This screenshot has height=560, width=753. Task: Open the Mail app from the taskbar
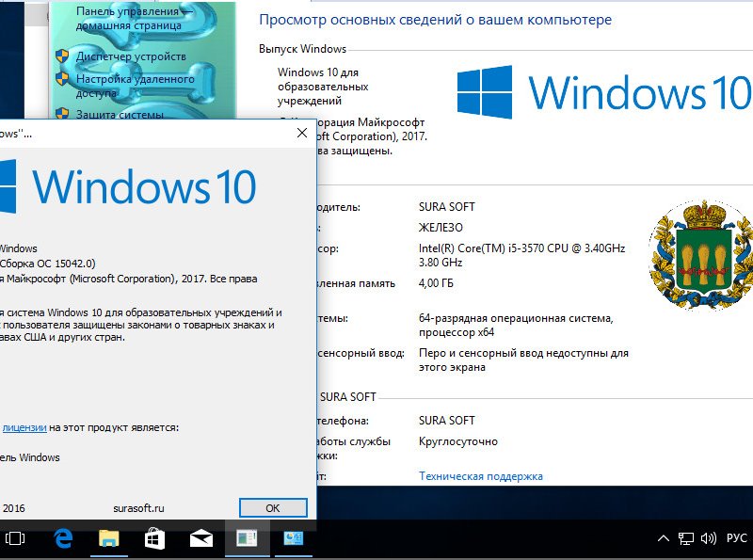point(201,539)
